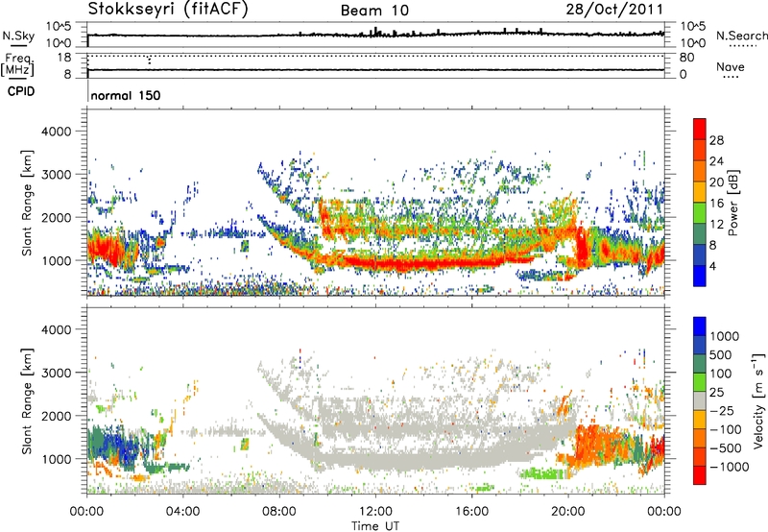Click the noise trace in the N.Sky panel

tap(375, 35)
